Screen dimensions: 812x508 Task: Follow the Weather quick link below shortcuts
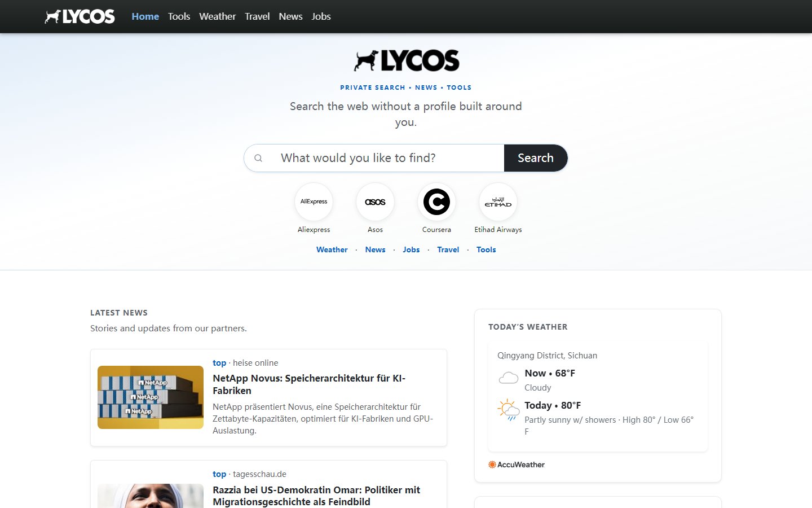332,249
